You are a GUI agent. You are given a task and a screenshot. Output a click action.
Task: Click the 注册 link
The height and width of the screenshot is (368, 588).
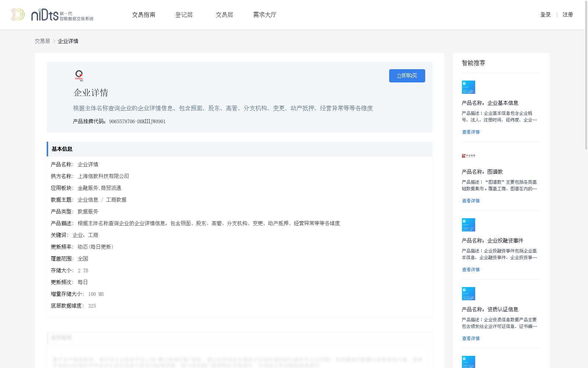[568, 15]
